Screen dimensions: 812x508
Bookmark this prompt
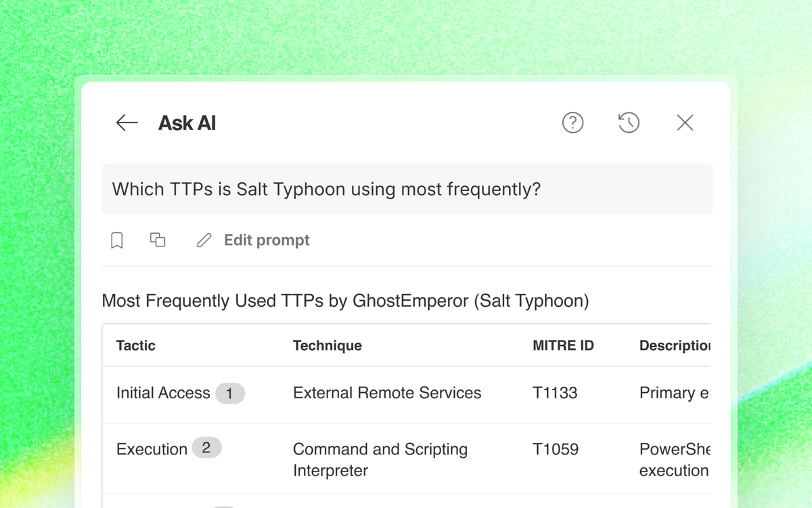[117, 240]
